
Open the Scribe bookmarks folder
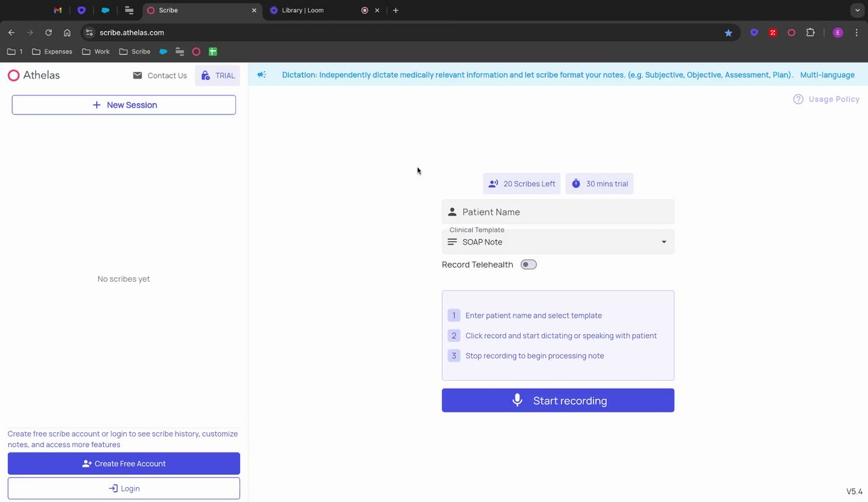[134, 51]
